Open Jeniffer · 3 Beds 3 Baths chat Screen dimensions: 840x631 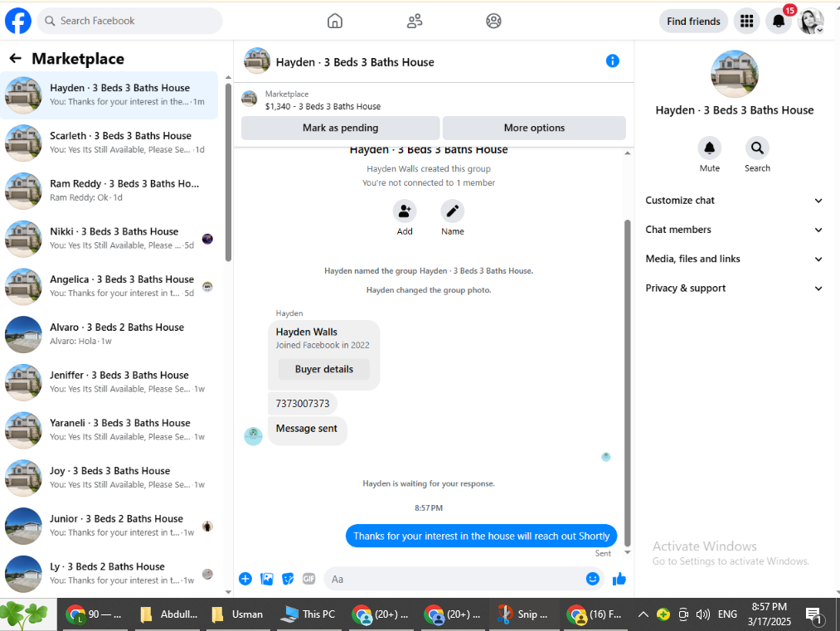click(x=109, y=382)
